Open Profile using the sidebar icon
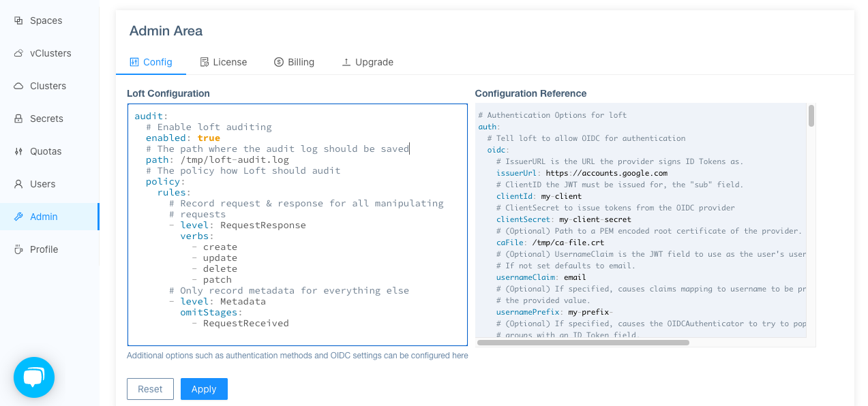Screen dimensions: 868x406 tap(18, 249)
